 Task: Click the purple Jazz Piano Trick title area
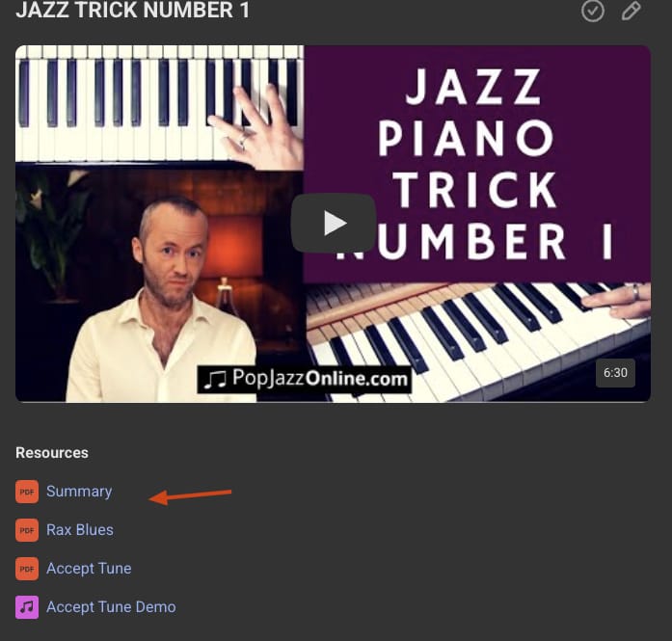coord(477,165)
